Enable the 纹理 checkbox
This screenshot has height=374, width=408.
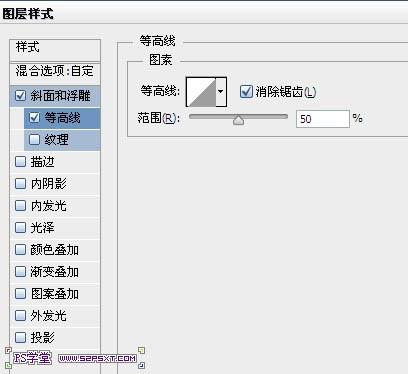pyautogui.click(x=34, y=140)
